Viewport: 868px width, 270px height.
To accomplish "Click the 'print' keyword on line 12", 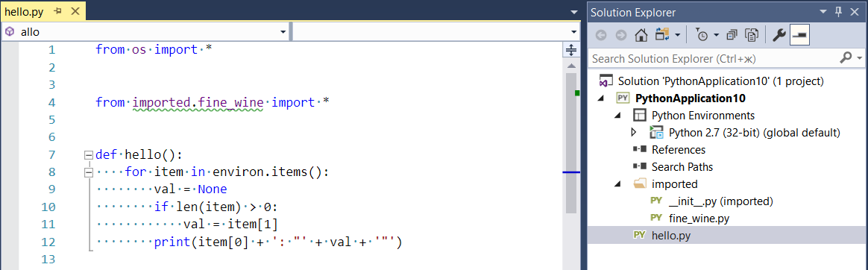I will click(x=172, y=242).
